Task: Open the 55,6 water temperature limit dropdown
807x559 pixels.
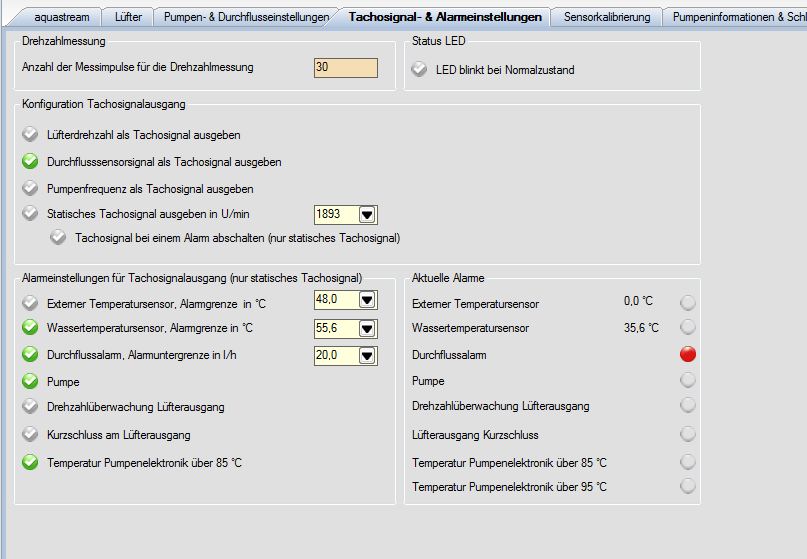Action: tap(367, 328)
